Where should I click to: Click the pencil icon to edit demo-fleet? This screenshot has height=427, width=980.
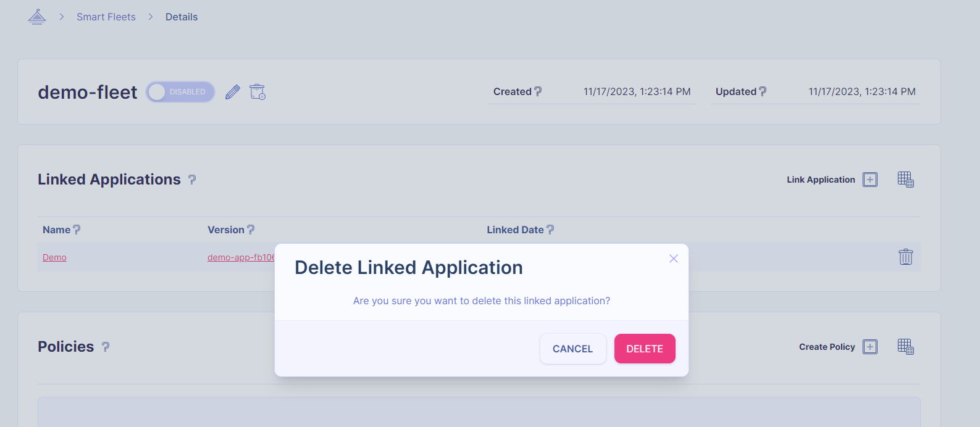[232, 92]
